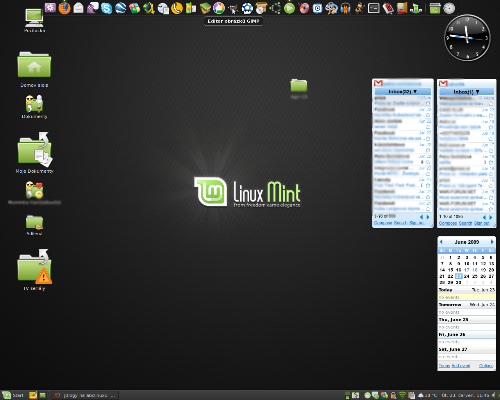Screen dimensions: 500x400
Task: Open the headphones audio app in dock
Action: click(x=346, y=8)
